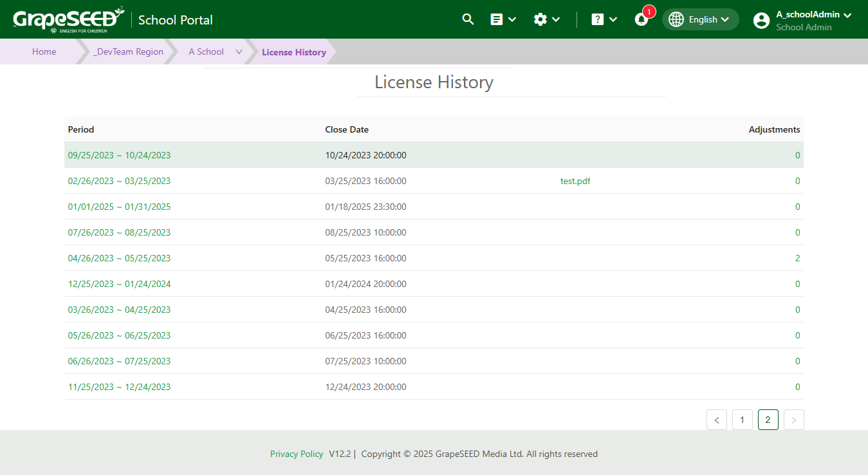Click close date 07/25/2023 10:00:00
Viewport: 868px width, 475px height.
(x=365, y=361)
